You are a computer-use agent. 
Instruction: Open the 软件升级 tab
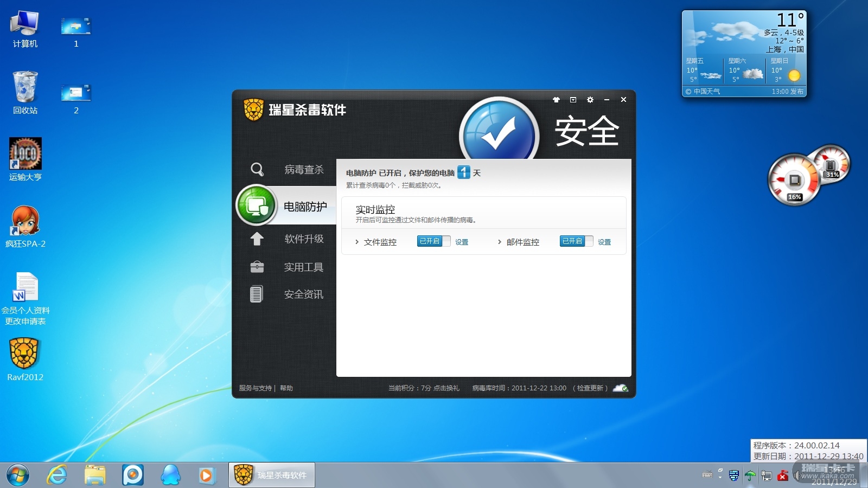[x=304, y=239]
